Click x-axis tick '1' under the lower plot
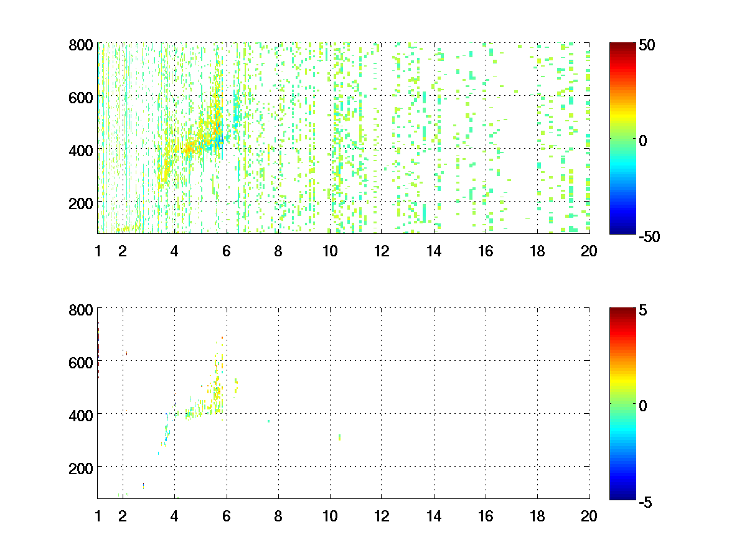 98,516
